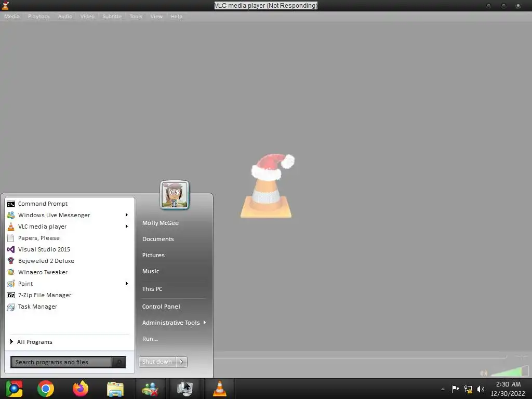Open the VLC Playback menu

point(39,16)
